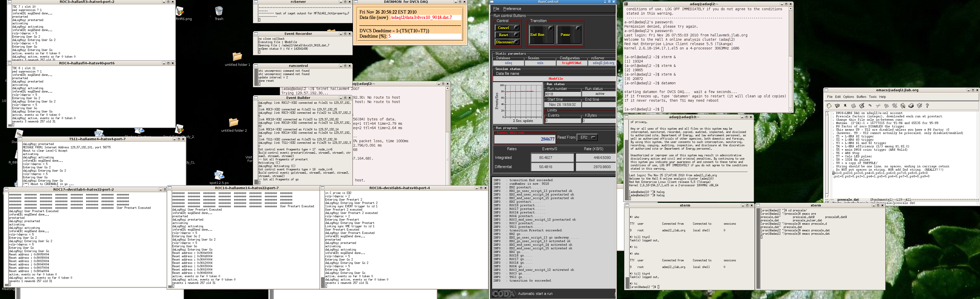This screenshot has width=980, height=299.
Task: Open window menu icon of Event Recorder window
Action: [x=256, y=33]
